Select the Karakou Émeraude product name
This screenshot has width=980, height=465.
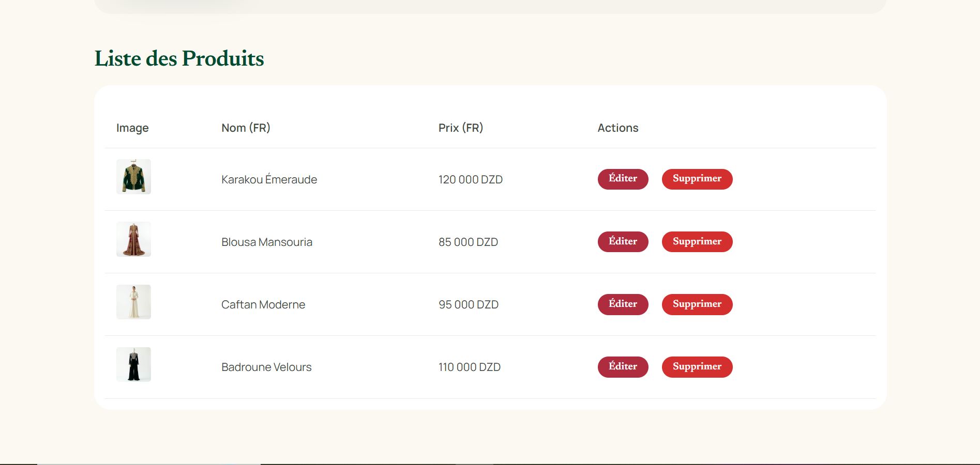click(269, 179)
